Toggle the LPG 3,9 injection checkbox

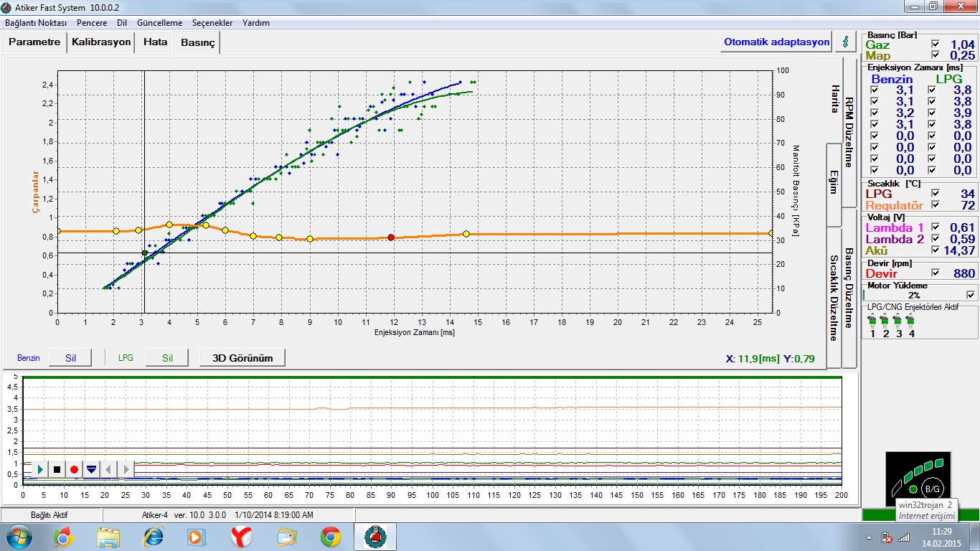coord(931,113)
